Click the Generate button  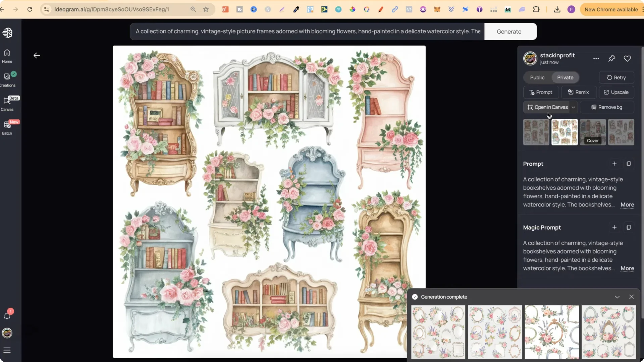[509, 31]
